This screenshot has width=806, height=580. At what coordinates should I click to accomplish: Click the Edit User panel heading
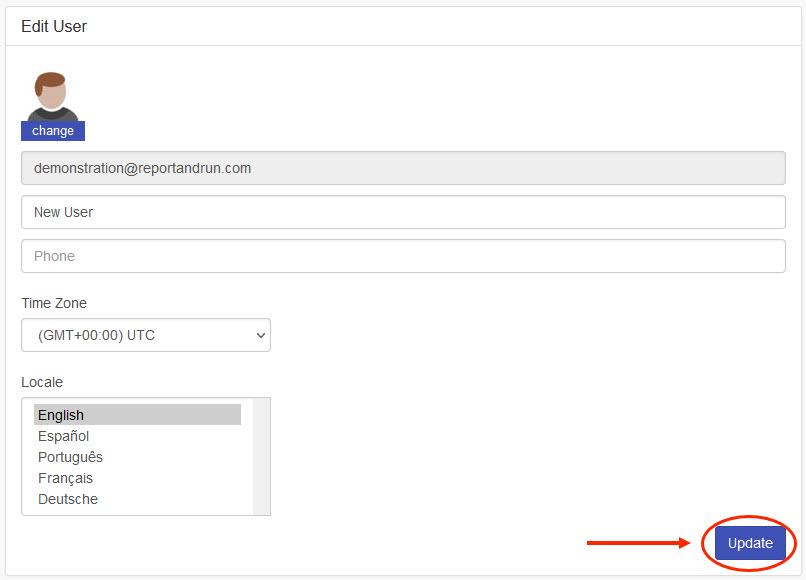click(54, 27)
